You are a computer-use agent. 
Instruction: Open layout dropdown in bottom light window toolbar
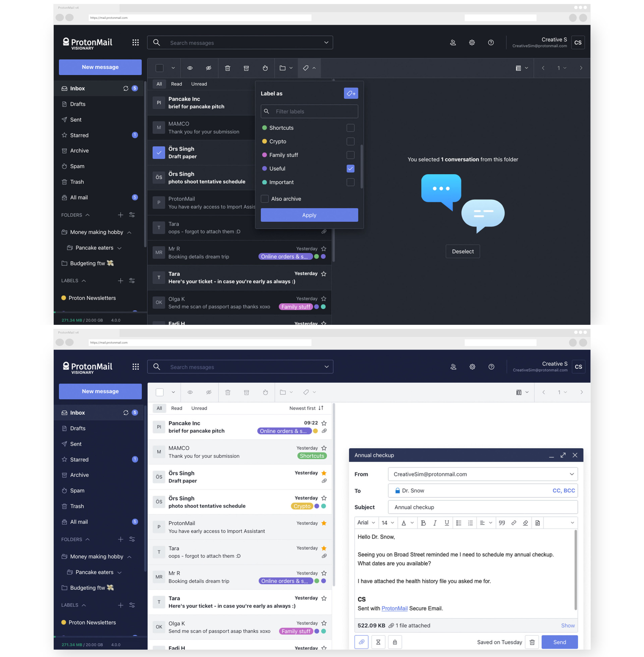point(522,392)
